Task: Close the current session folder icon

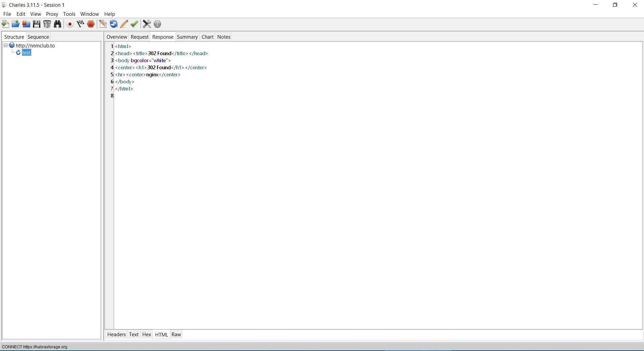Action: click(x=26, y=24)
